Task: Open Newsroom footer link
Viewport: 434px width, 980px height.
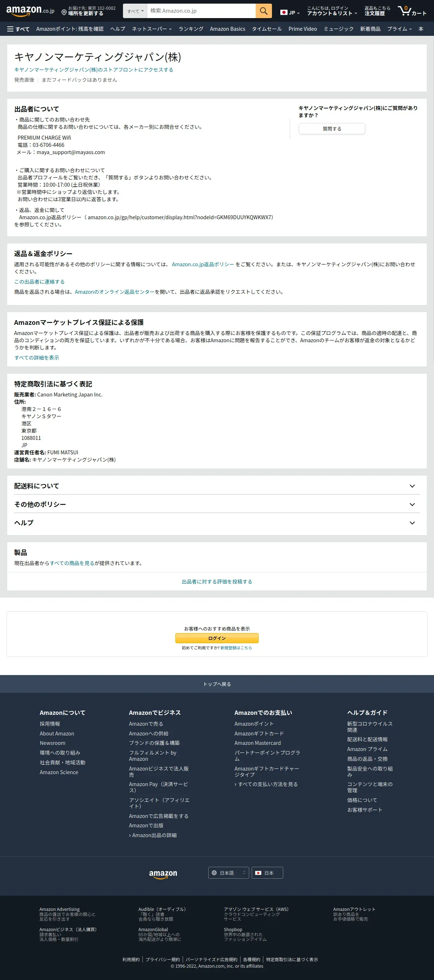Action: pos(52,743)
